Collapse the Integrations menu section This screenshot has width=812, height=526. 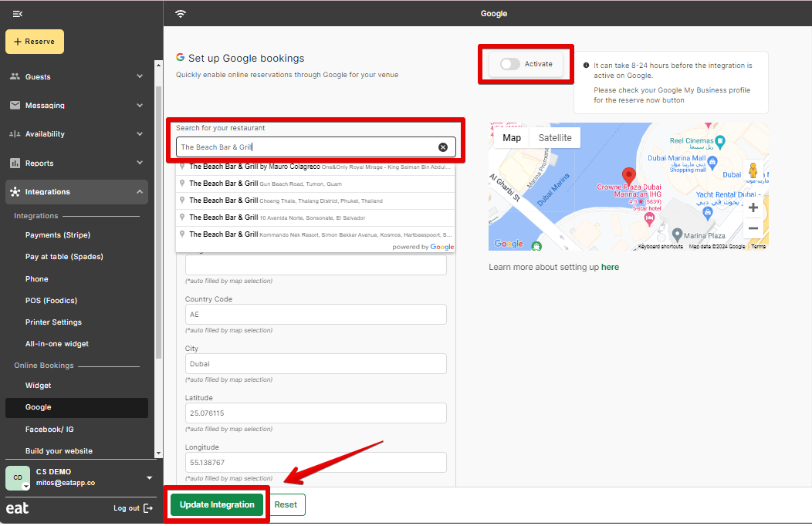pos(140,192)
